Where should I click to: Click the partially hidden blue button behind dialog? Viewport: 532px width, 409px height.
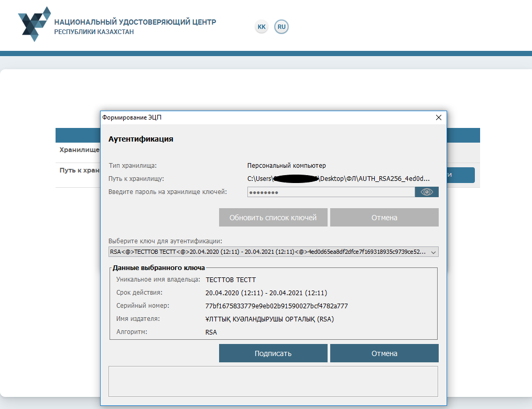[x=461, y=175]
